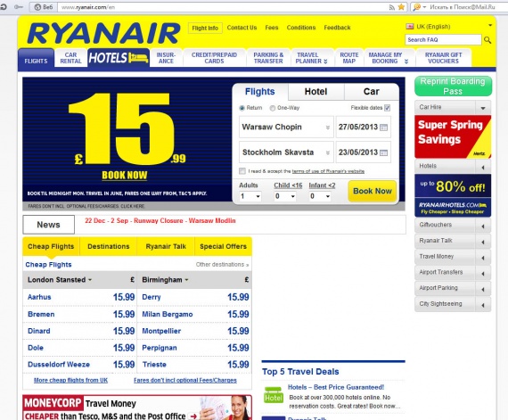
Task: Expand the Travel Money sidebar panel
Action: [x=483, y=258]
